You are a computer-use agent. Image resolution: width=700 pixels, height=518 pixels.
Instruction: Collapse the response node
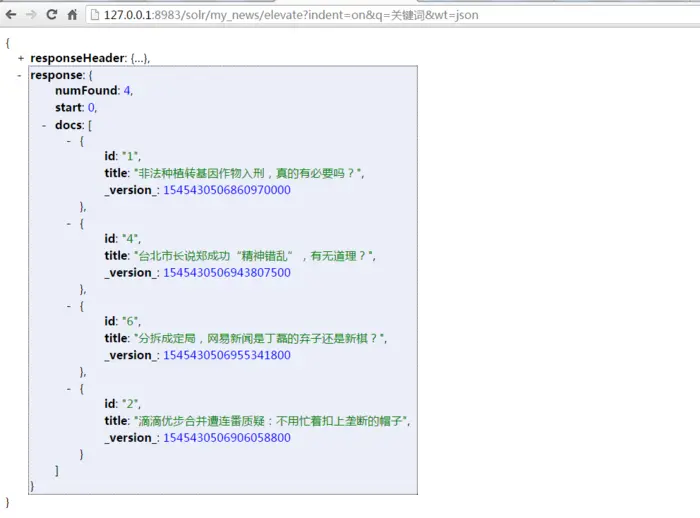point(19,75)
